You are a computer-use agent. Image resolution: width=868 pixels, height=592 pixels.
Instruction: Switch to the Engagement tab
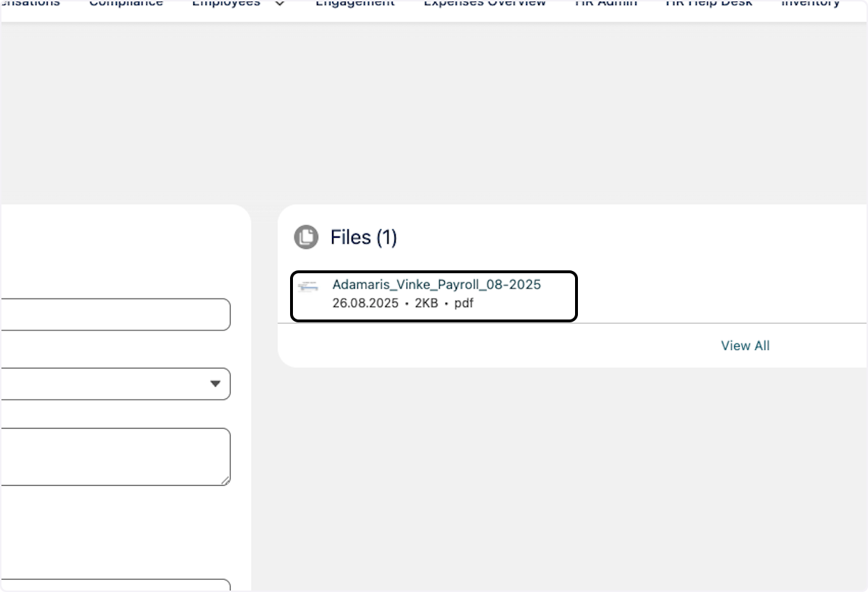[x=354, y=4]
